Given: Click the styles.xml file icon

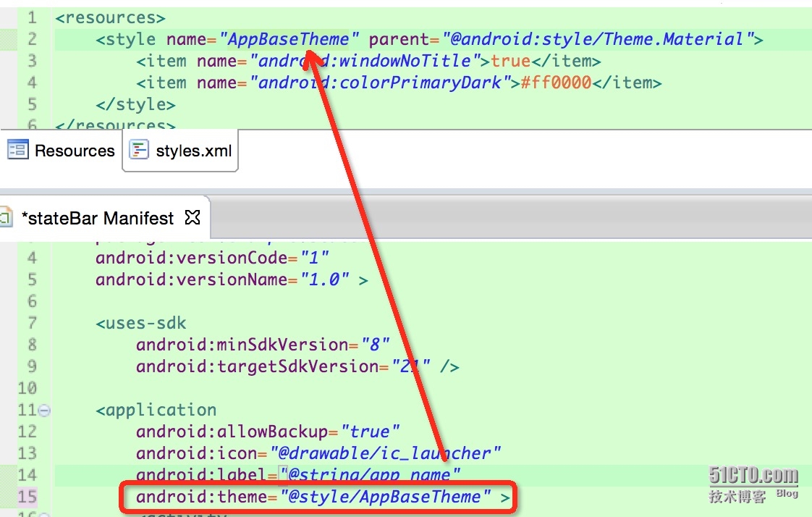Looking at the screenshot, I should pos(139,150).
